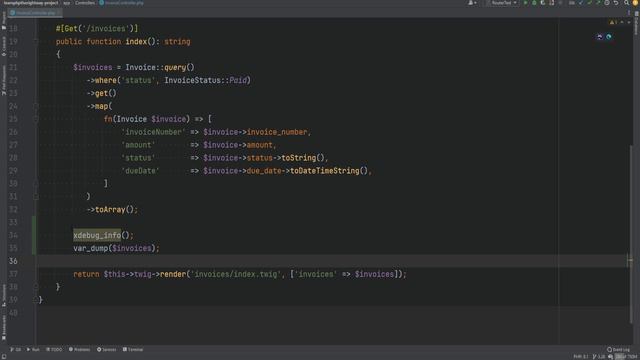Click the editor tabs more options icon
This screenshot has width=640, height=360.
point(629,13)
